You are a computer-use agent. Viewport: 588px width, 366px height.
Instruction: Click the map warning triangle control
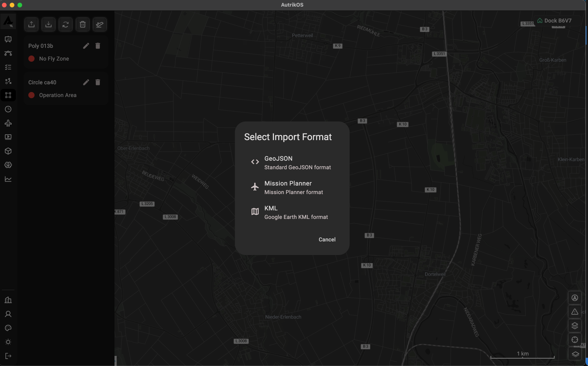[575, 312]
